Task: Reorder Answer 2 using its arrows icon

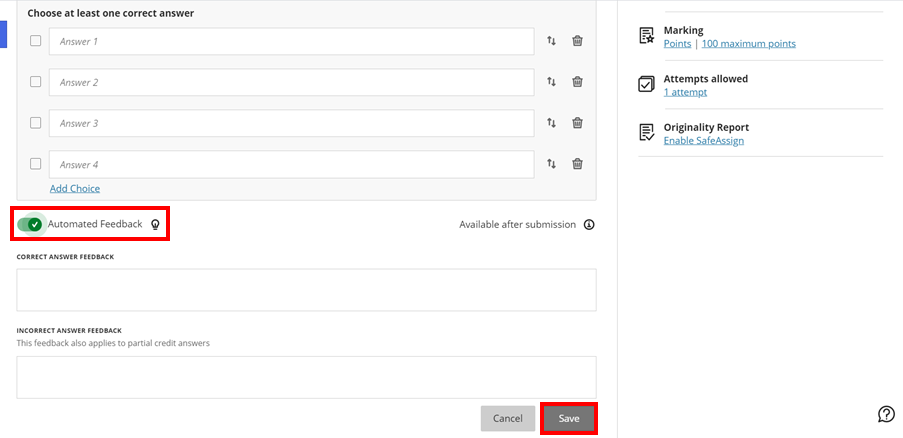Action: click(551, 82)
